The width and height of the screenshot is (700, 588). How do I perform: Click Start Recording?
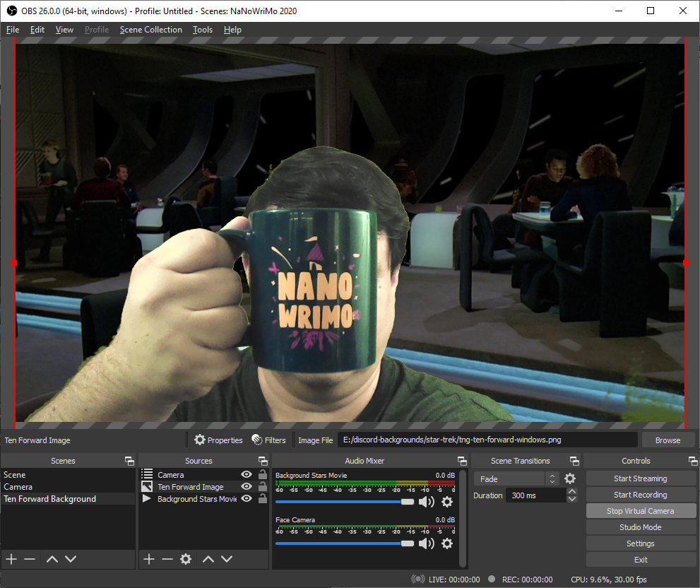(x=641, y=495)
